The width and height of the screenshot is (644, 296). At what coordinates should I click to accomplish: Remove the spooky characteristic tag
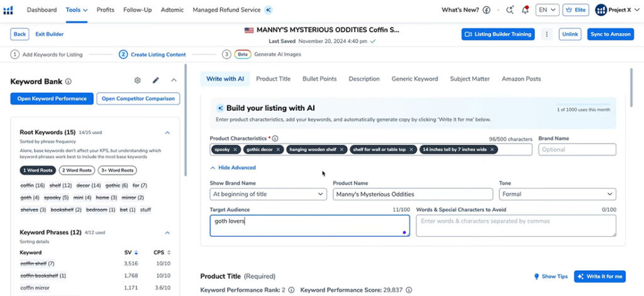tap(235, 150)
